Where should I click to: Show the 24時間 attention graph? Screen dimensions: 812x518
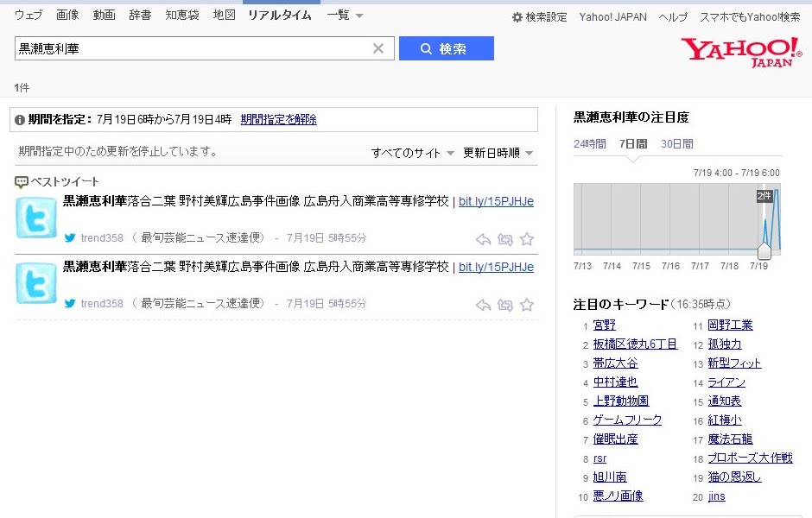click(589, 144)
